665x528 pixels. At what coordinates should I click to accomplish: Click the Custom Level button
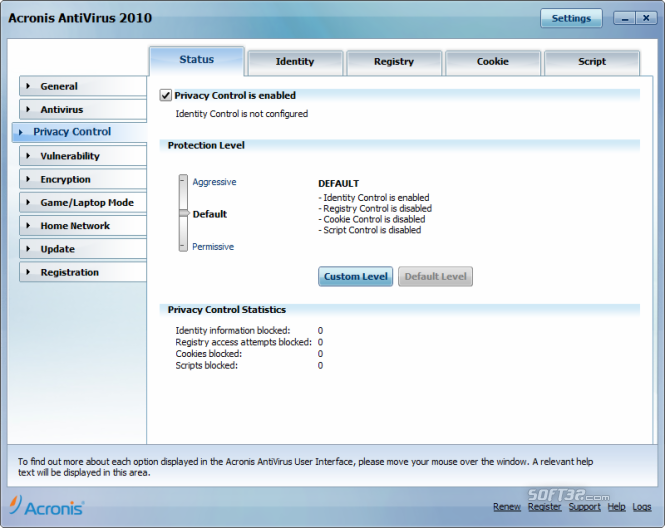tap(355, 277)
